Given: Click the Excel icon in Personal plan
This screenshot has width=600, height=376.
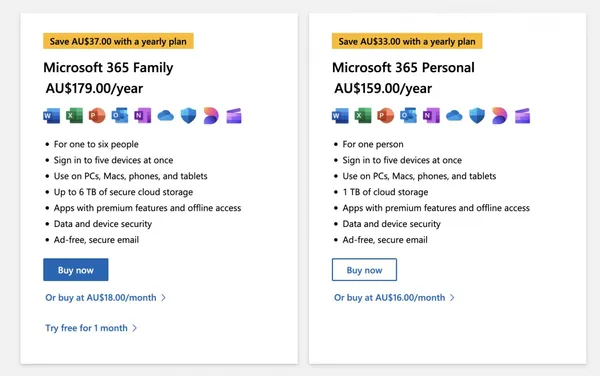Looking at the screenshot, I should pos(363,116).
